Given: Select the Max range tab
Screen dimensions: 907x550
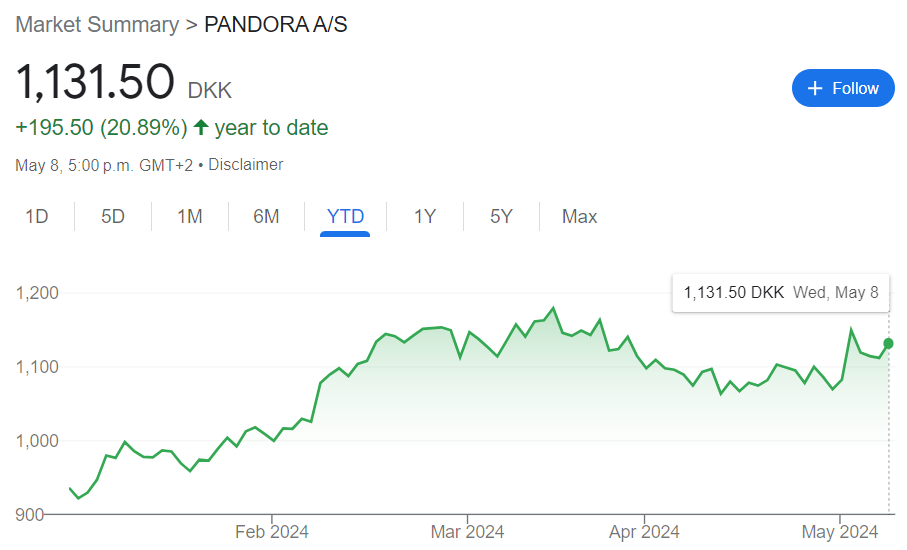Looking at the screenshot, I should coord(580,216).
